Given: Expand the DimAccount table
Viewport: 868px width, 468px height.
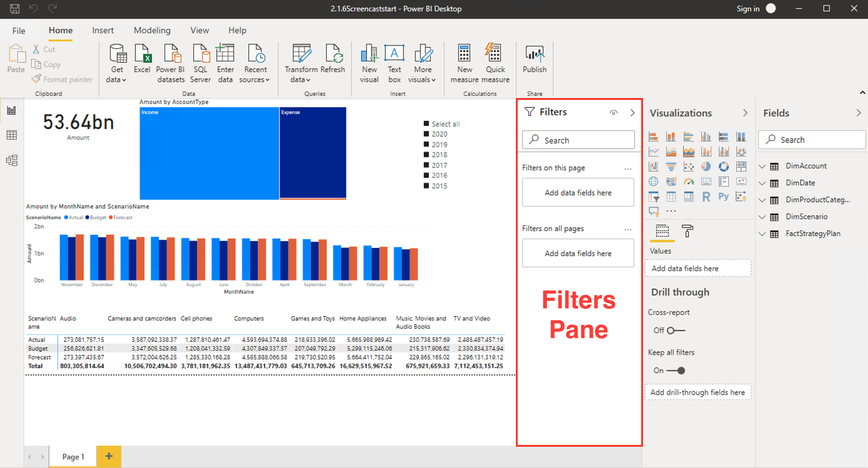Looking at the screenshot, I should (x=762, y=166).
